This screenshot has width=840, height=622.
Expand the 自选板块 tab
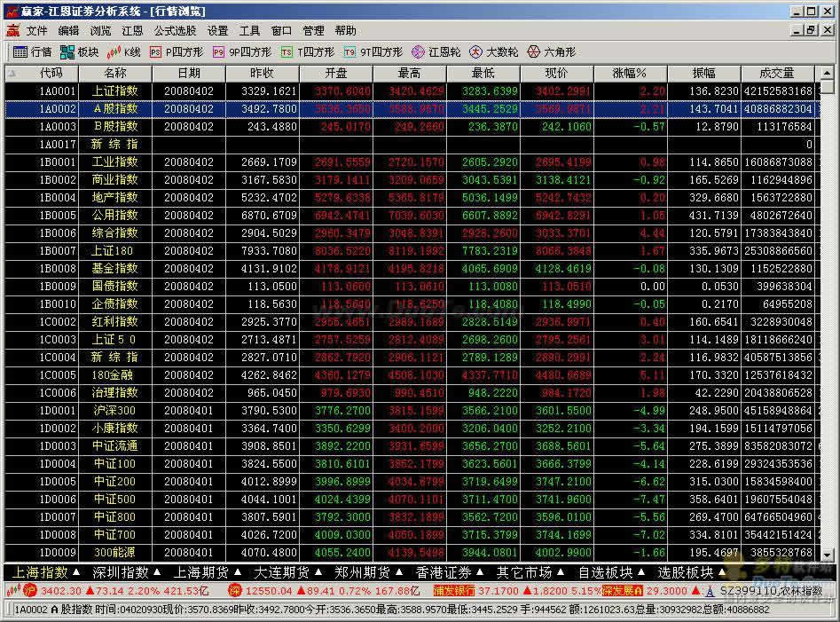tap(611, 572)
